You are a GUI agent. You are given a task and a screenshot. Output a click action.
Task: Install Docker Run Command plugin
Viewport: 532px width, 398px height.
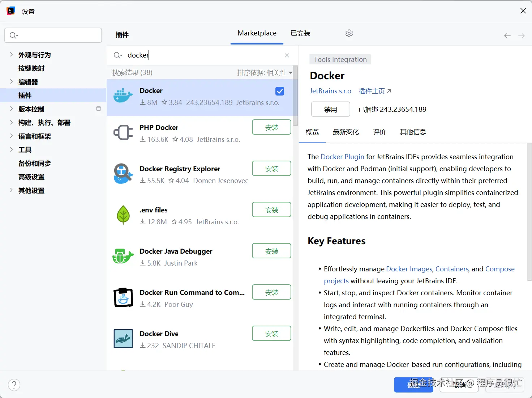[x=271, y=292]
